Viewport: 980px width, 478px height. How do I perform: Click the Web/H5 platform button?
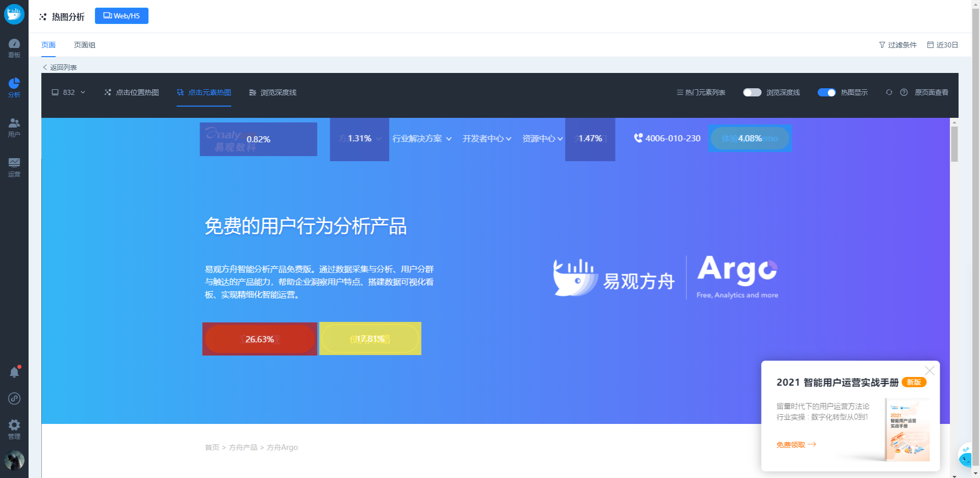click(x=121, y=16)
